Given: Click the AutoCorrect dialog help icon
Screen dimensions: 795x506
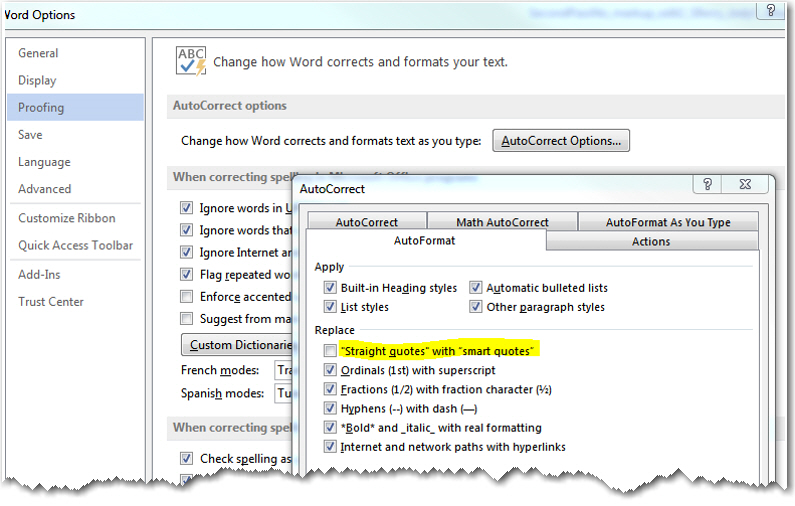Looking at the screenshot, I should coord(707,184).
